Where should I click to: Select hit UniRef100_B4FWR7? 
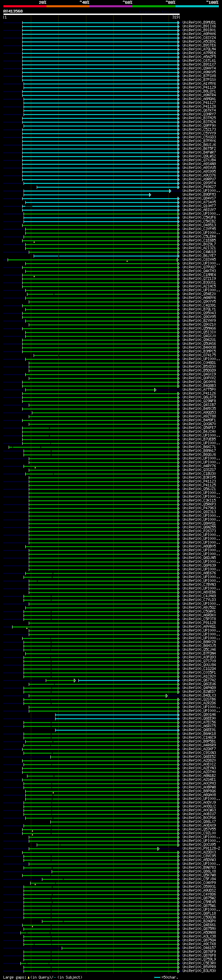point(199,153)
